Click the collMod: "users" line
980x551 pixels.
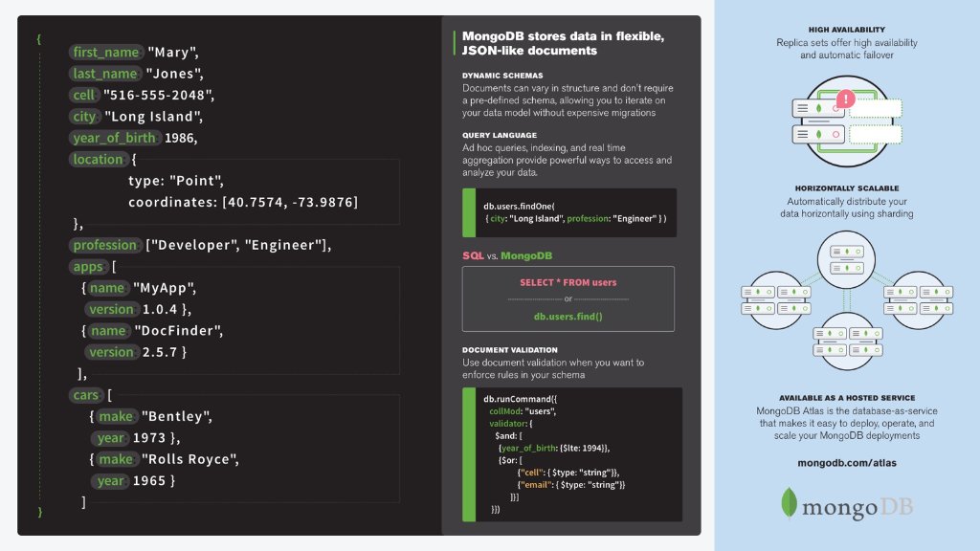523,411
